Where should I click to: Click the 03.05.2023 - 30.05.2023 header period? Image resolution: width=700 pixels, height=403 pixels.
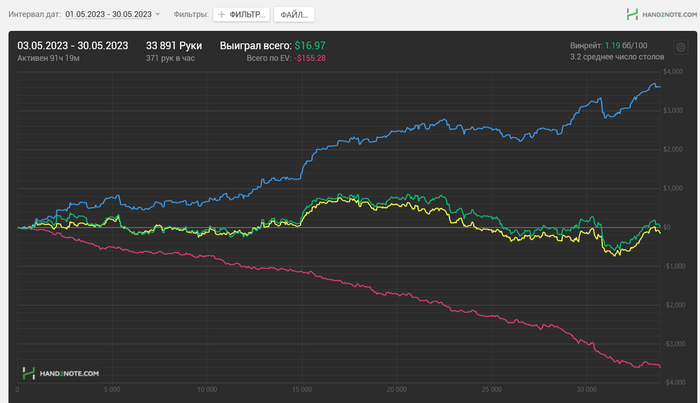(73, 46)
